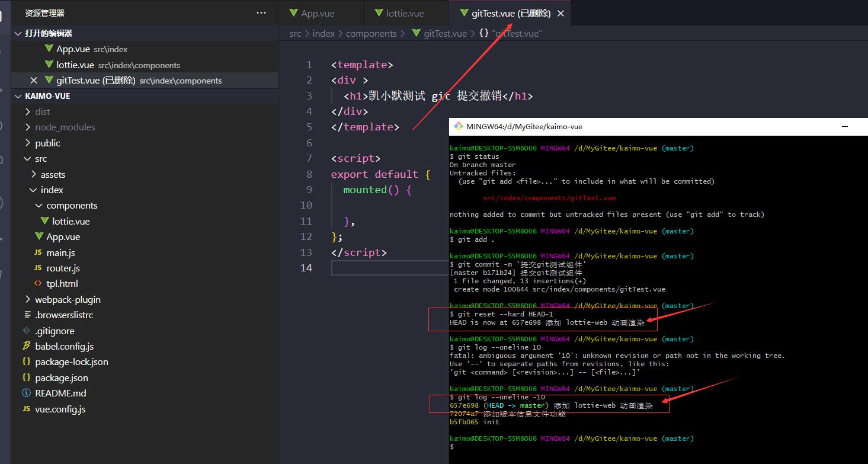Viewport: 868px width, 464px height.
Task: Expand the public folder
Action: coord(145,143)
